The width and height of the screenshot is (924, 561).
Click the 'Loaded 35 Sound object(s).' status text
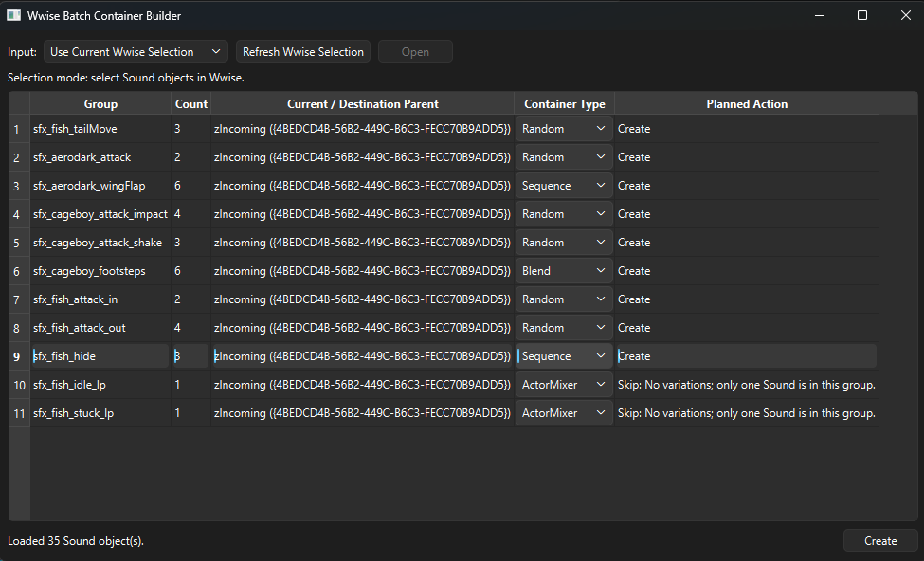[x=76, y=540]
